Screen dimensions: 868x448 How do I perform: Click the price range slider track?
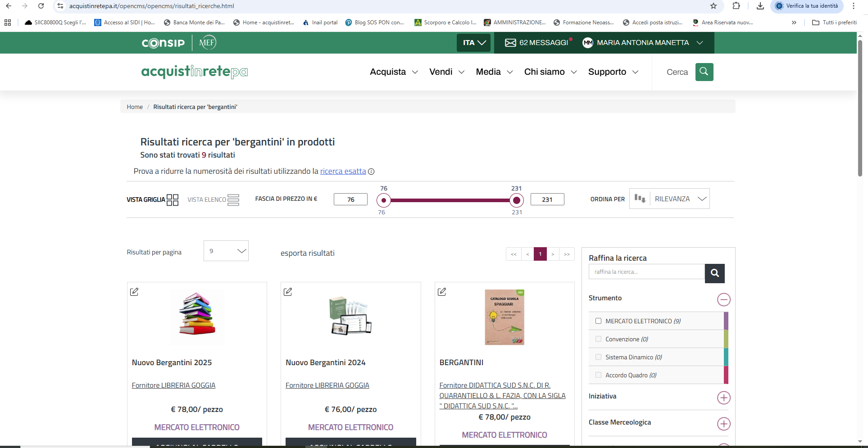450,200
